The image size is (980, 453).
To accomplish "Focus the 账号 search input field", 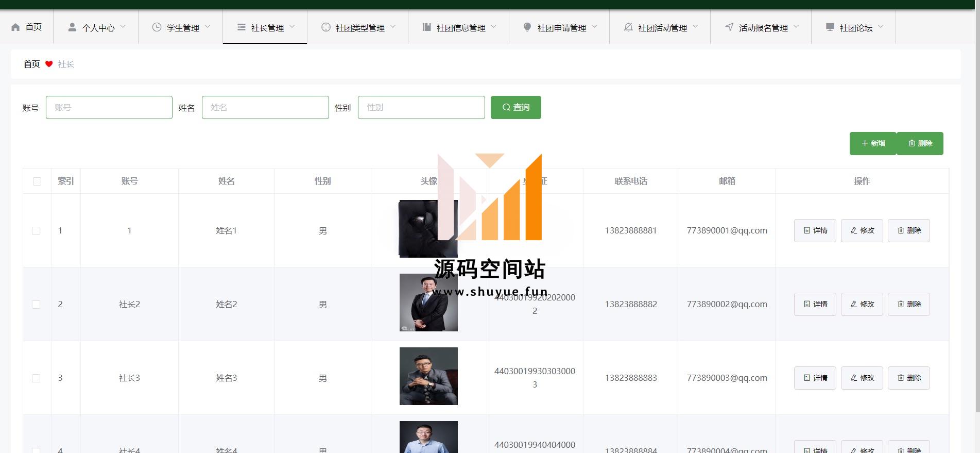I will point(109,107).
